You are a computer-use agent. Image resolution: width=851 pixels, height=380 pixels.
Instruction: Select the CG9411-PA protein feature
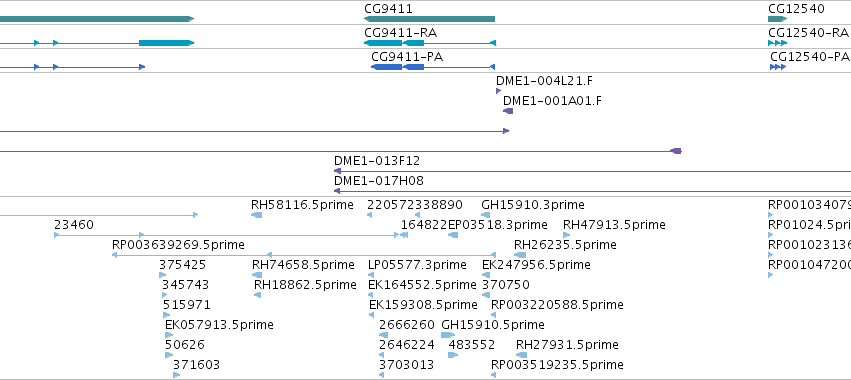(433, 67)
